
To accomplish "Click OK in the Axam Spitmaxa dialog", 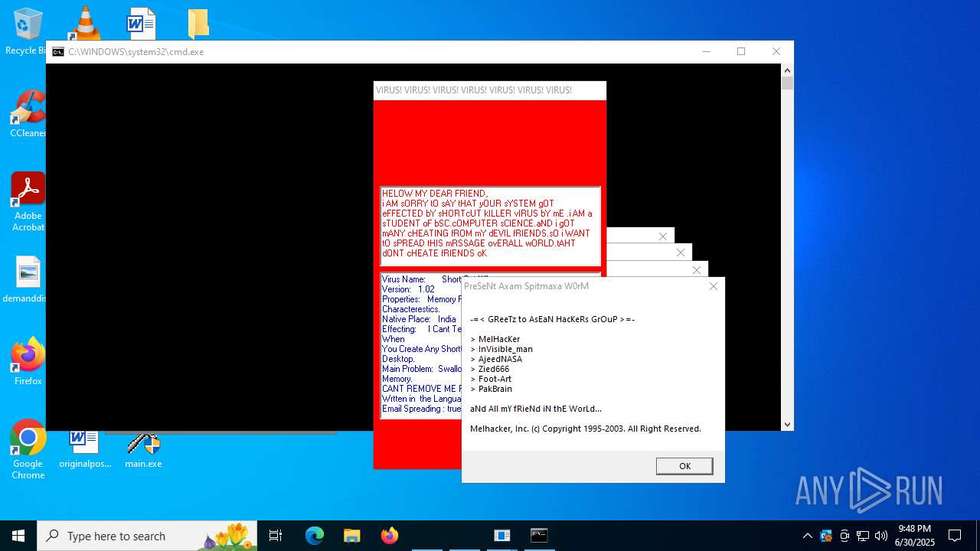I will 684,466.
